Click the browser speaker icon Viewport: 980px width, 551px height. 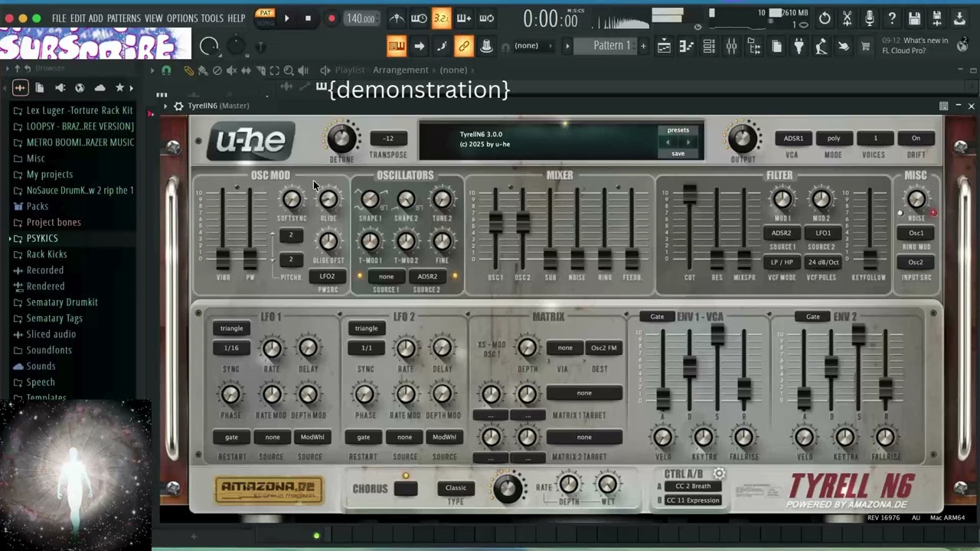(60, 88)
